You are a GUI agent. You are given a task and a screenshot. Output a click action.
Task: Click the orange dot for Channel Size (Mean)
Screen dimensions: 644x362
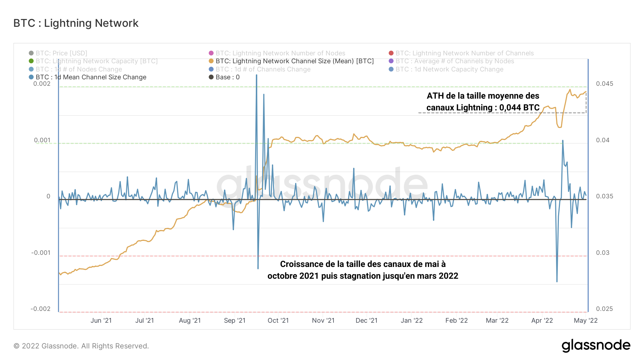(x=211, y=61)
